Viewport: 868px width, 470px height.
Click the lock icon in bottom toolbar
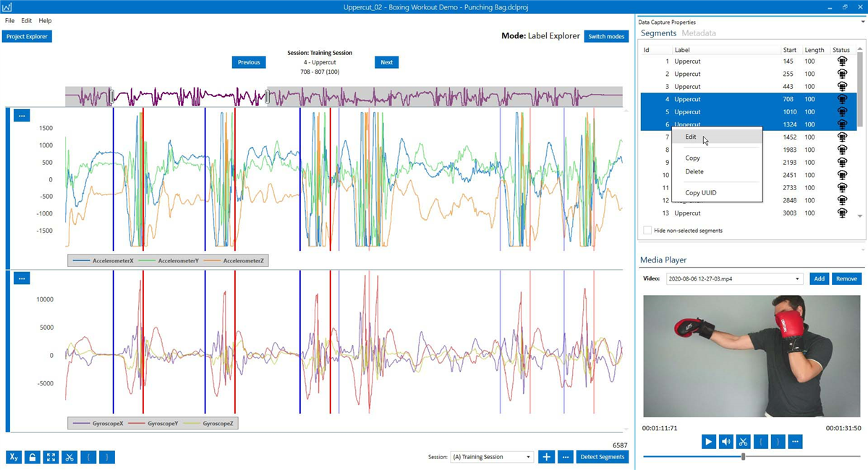[32, 457]
